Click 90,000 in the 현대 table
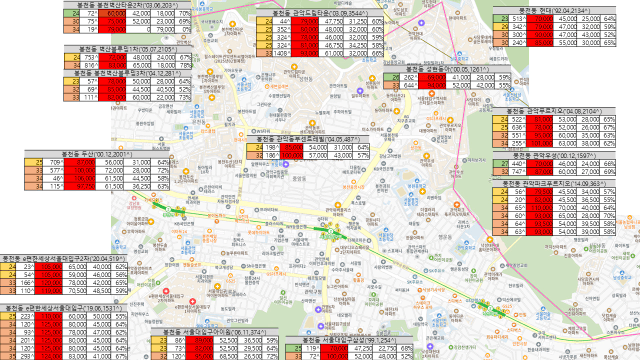This screenshot has width=640, height=360. point(540,34)
